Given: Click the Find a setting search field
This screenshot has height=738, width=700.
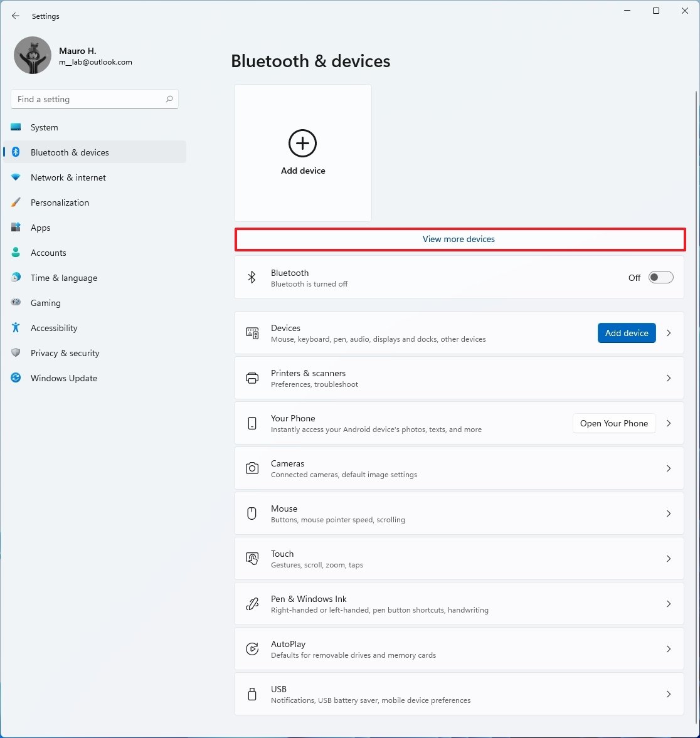Looking at the screenshot, I should [88, 99].
